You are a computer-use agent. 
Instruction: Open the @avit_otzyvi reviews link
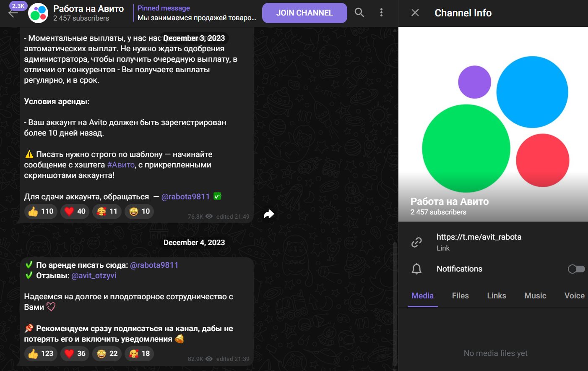click(x=94, y=276)
